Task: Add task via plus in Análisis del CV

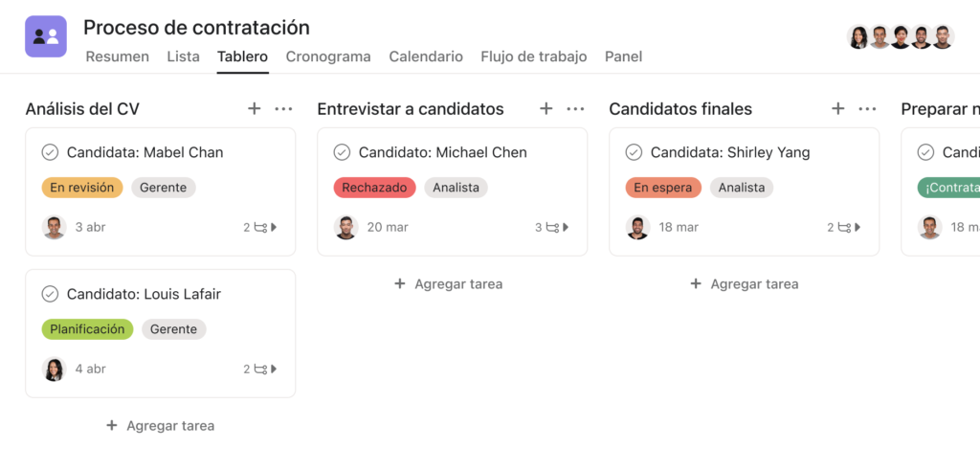Action: [254, 109]
